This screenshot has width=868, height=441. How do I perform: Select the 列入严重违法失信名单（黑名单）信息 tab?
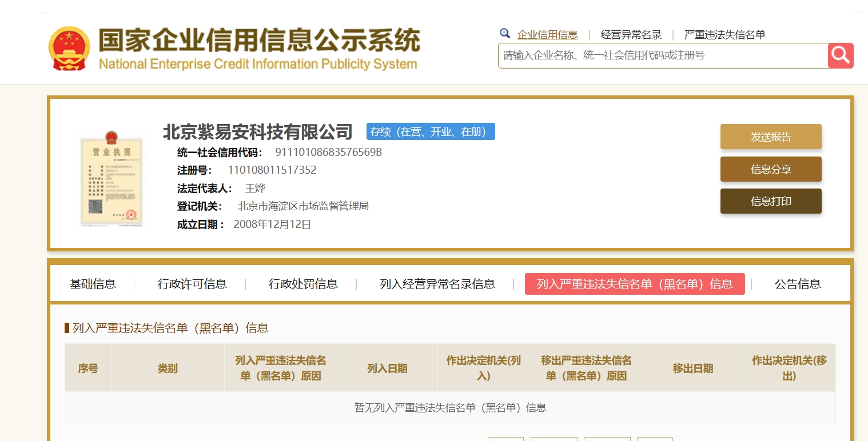(x=635, y=284)
